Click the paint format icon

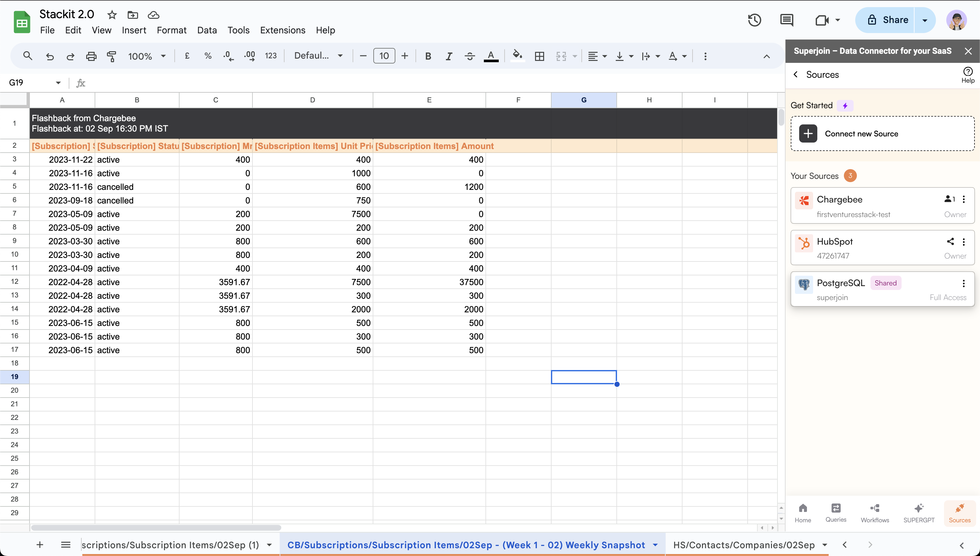[x=111, y=56]
